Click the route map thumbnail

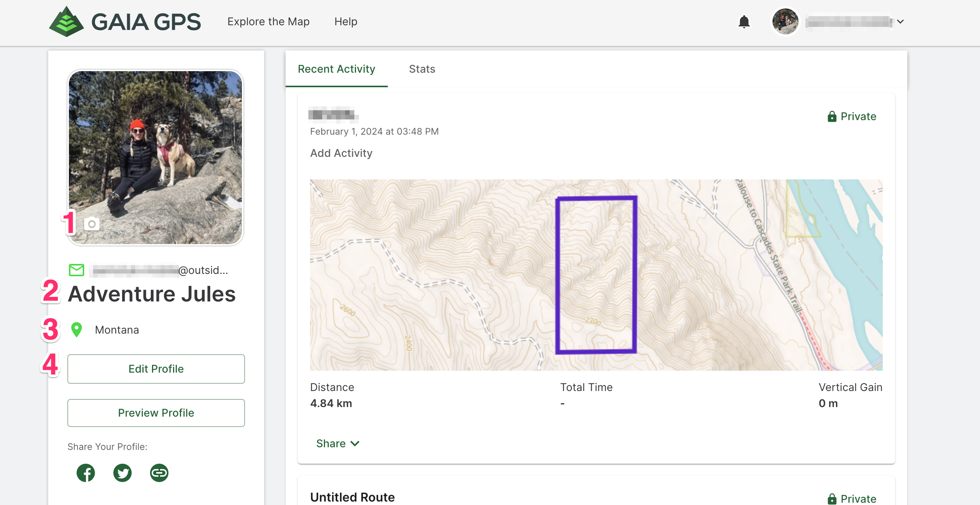(x=596, y=275)
